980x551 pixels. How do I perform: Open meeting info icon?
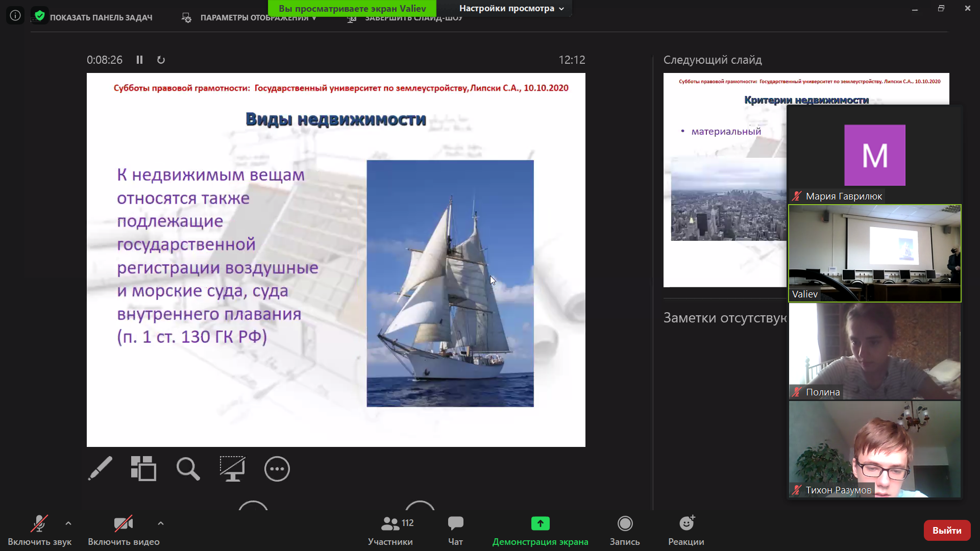(x=15, y=15)
